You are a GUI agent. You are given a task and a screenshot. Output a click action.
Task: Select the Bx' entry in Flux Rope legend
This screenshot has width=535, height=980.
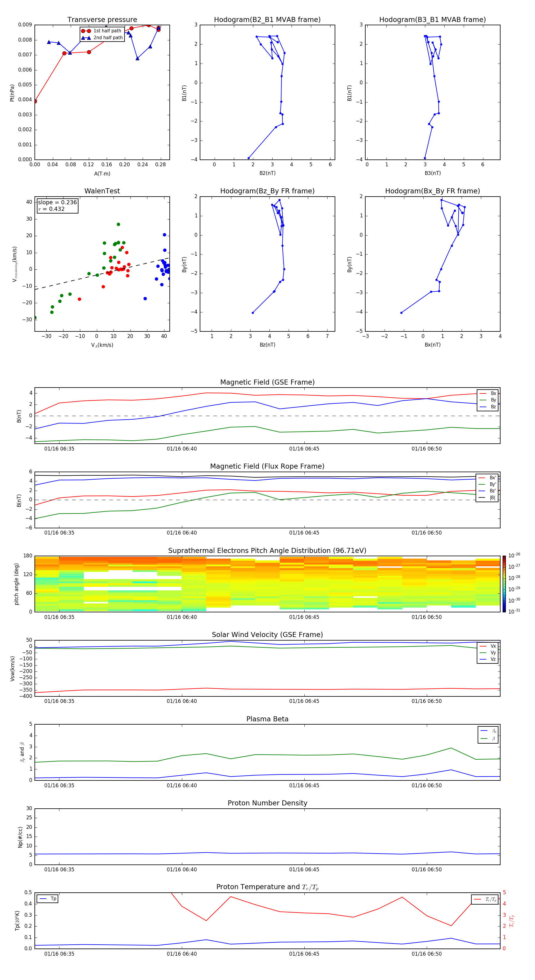[487, 478]
